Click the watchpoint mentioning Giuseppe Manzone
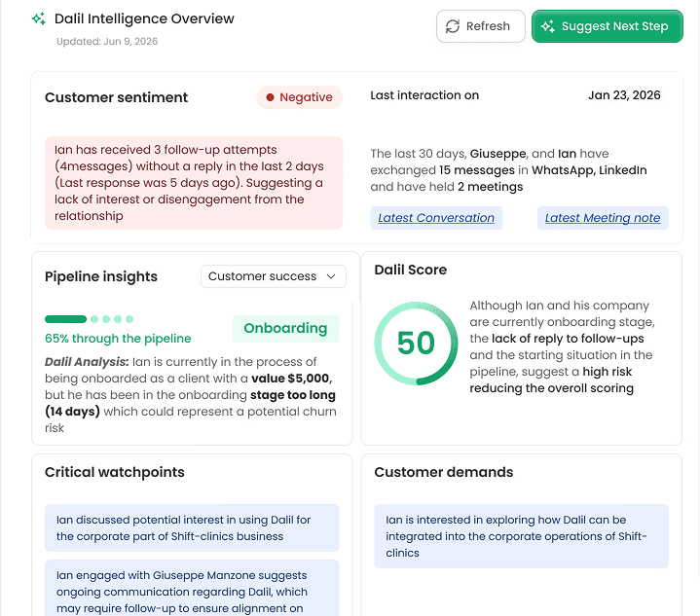The image size is (700, 616). pyautogui.click(x=192, y=589)
